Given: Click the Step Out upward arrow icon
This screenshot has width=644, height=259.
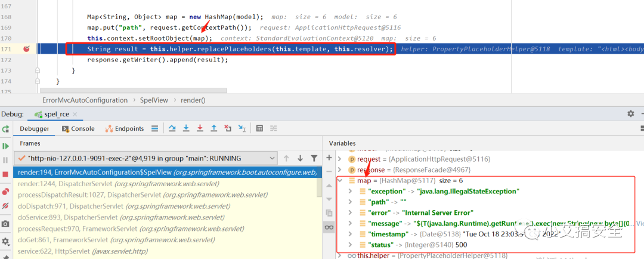Looking at the screenshot, I should click(213, 128).
